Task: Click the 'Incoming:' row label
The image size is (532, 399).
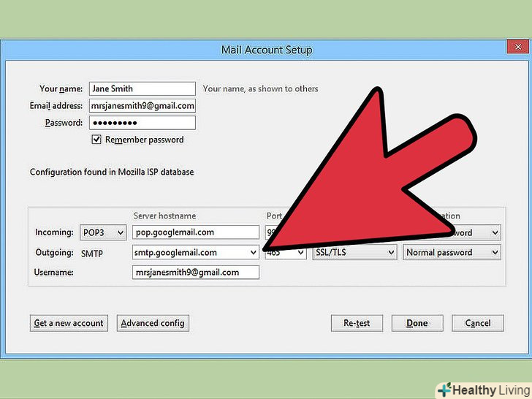Action: (x=54, y=232)
